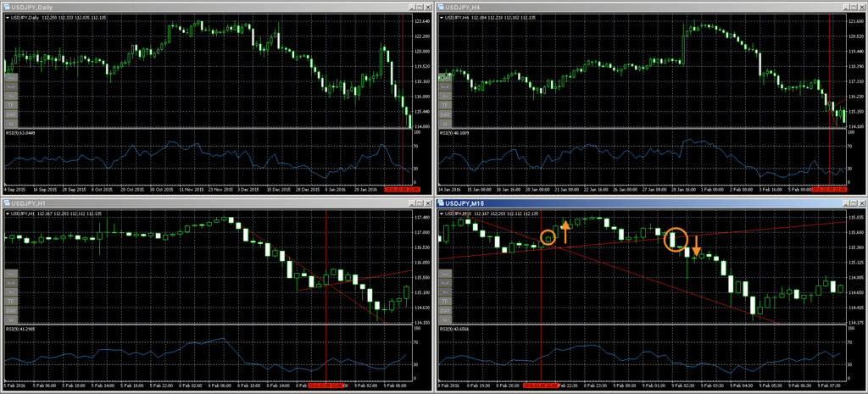Click the horizontal line button in the H4 chart
This screenshot has width=868, height=394.
445,77
